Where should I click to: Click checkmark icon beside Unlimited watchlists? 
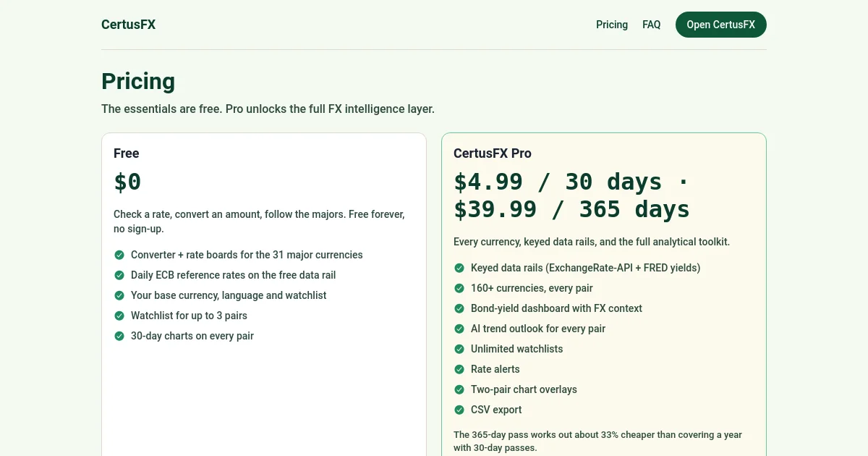pyautogui.click(x=459, y=349)
